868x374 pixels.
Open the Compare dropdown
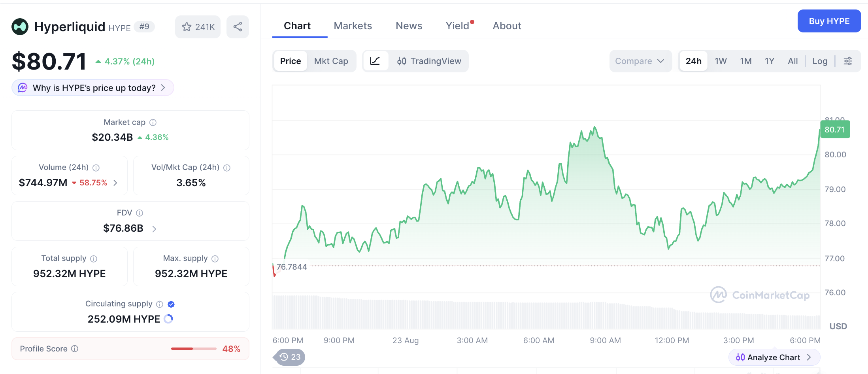point(640,61)
